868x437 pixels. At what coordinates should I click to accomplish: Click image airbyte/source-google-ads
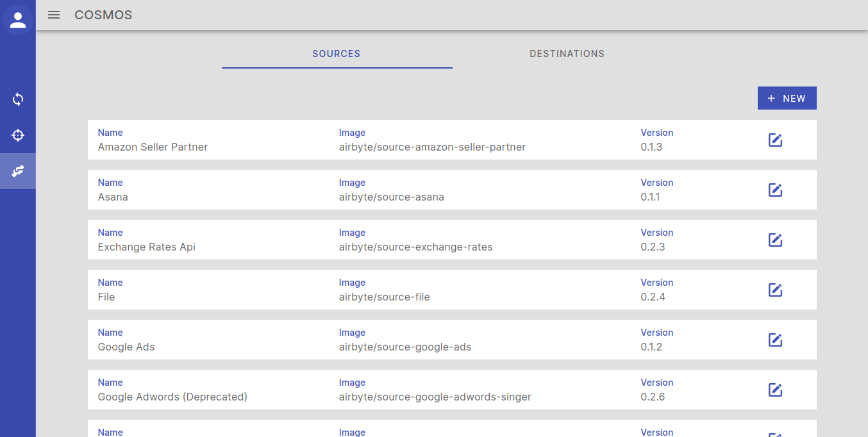pyautogui.click(x=405, y=347)
